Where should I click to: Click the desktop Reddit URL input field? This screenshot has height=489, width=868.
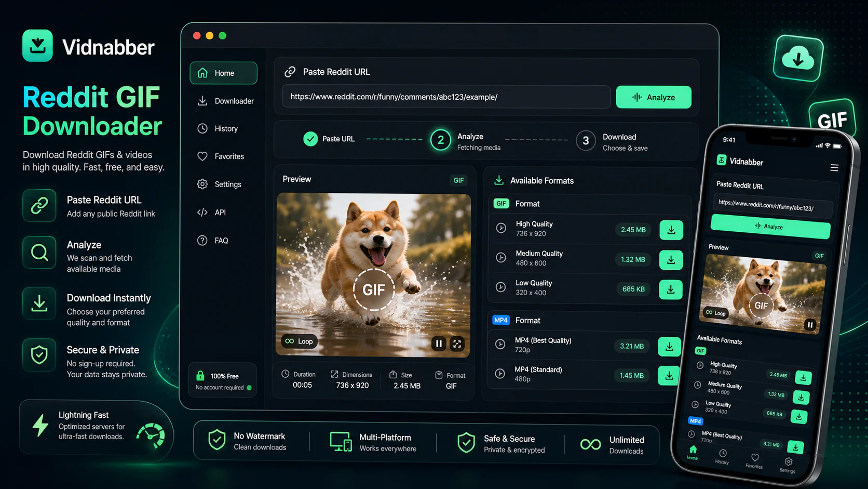tap(446, 97)
